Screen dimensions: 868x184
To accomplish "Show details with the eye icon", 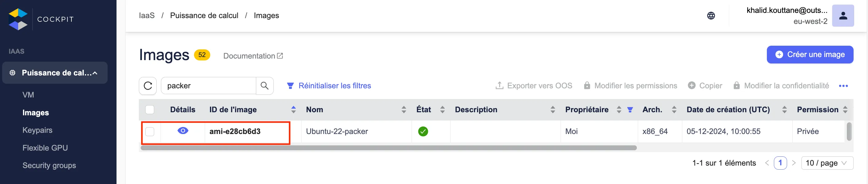I will coord(183,131).
